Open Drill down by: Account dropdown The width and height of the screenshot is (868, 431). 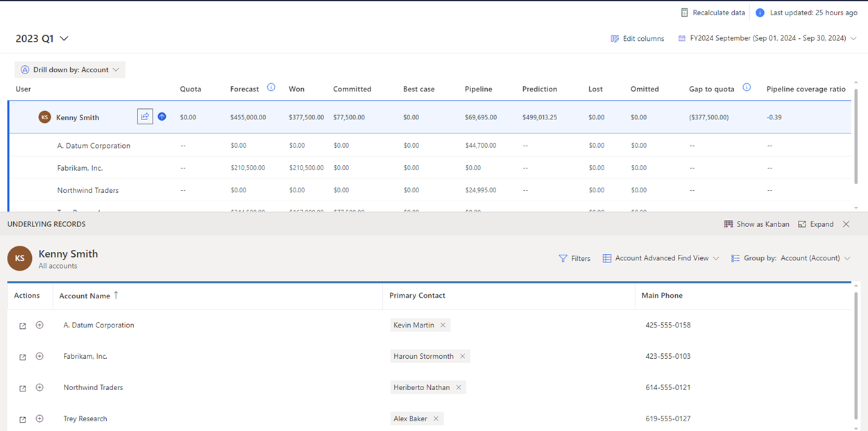(x=70, y=69)
